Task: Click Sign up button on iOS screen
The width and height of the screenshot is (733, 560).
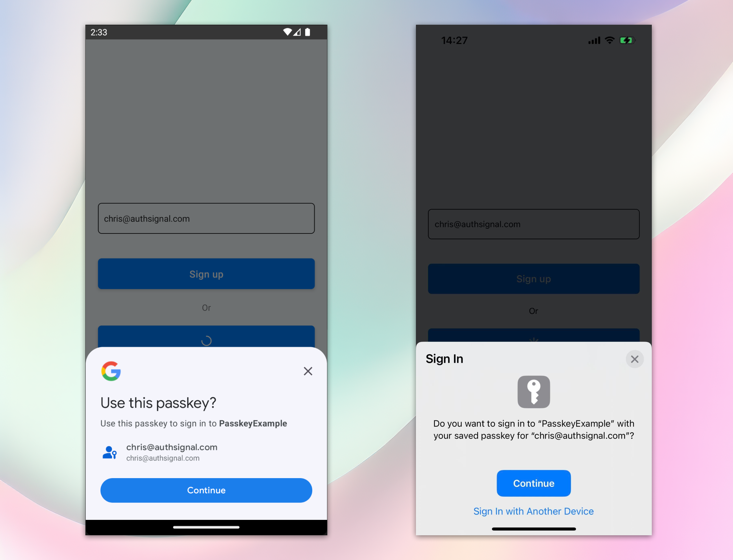Action: point(534,279)
